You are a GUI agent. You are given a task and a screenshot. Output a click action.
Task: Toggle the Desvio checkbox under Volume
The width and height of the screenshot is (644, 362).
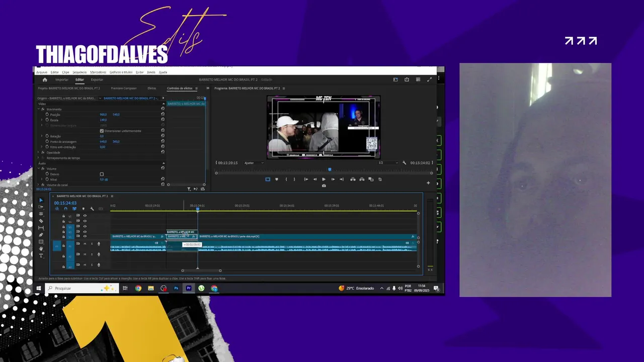pos(102,174)
